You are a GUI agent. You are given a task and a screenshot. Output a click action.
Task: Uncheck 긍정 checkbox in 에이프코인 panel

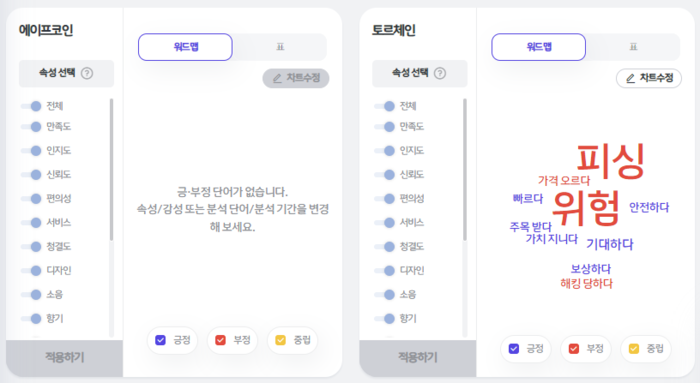click(160, 340)
